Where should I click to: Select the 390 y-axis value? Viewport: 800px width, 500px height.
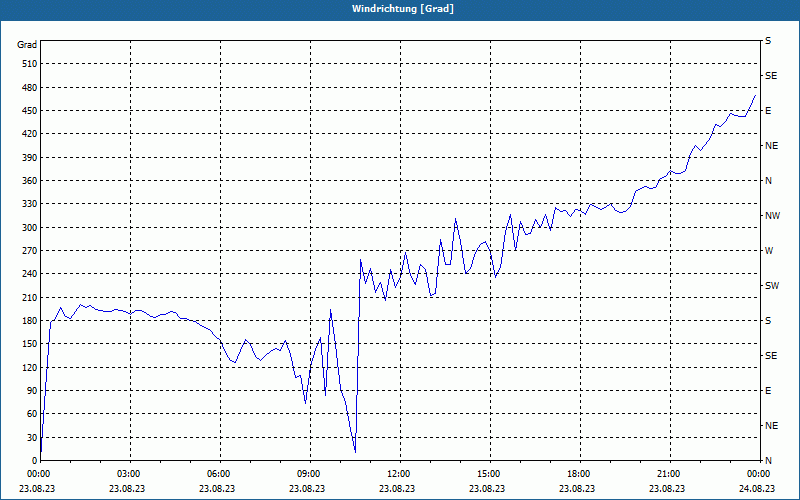point(30,158)
